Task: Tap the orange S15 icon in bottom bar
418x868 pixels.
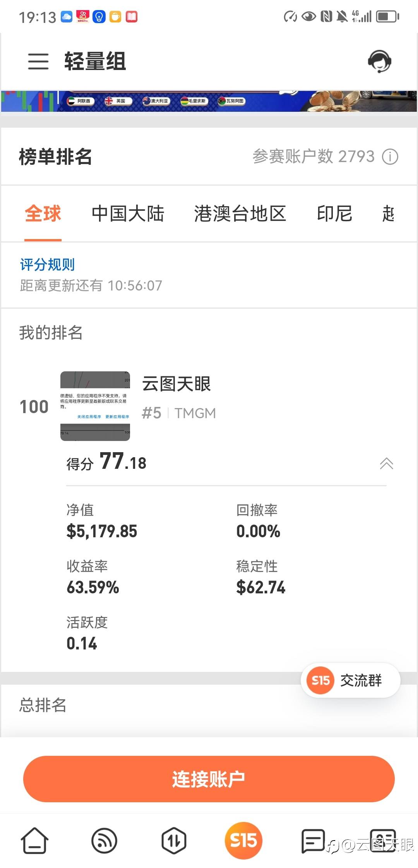Action: pos(243,841)
